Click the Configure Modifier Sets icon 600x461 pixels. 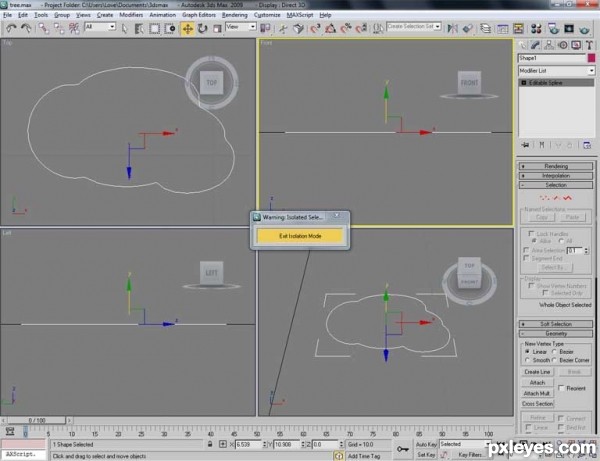pos(587,145)
